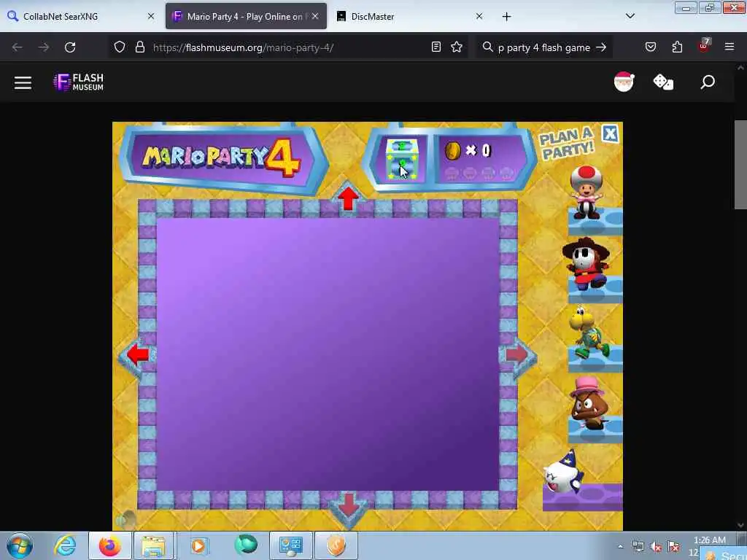Image resolution: width=747 pixels, height=560 pixels.
Task: Toggle game sound speaker icon
Action: [x=125, y=519]
